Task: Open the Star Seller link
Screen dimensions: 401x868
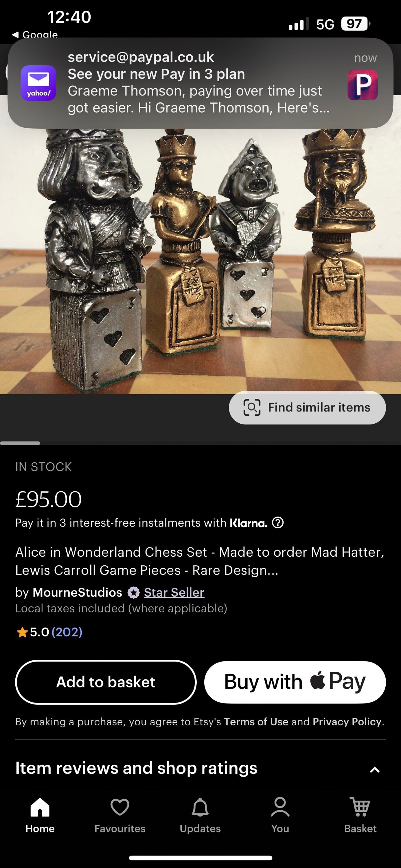Action: click(x=174, y=592)
